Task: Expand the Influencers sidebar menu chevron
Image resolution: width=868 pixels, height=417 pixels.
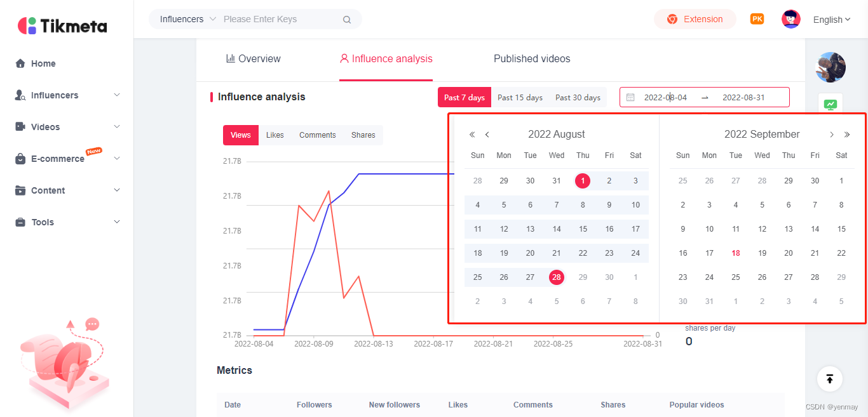Action: (x=117, y=95)
